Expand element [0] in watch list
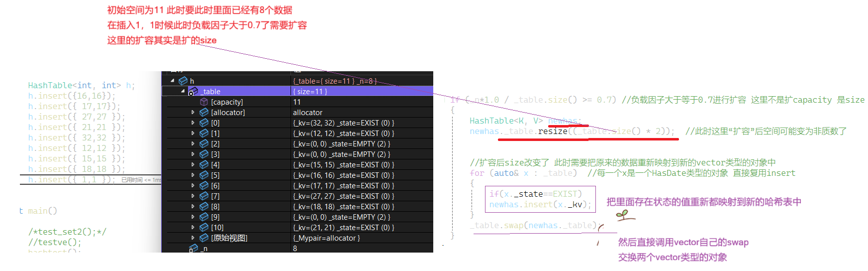The image size is (868, 271). click(x=193, y=123)
